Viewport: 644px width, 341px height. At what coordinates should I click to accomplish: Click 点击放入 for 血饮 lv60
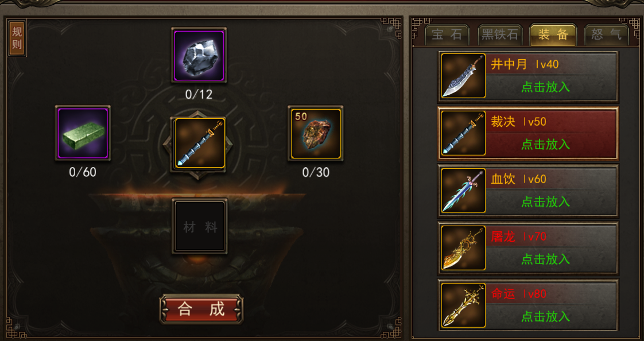point(545,201)
